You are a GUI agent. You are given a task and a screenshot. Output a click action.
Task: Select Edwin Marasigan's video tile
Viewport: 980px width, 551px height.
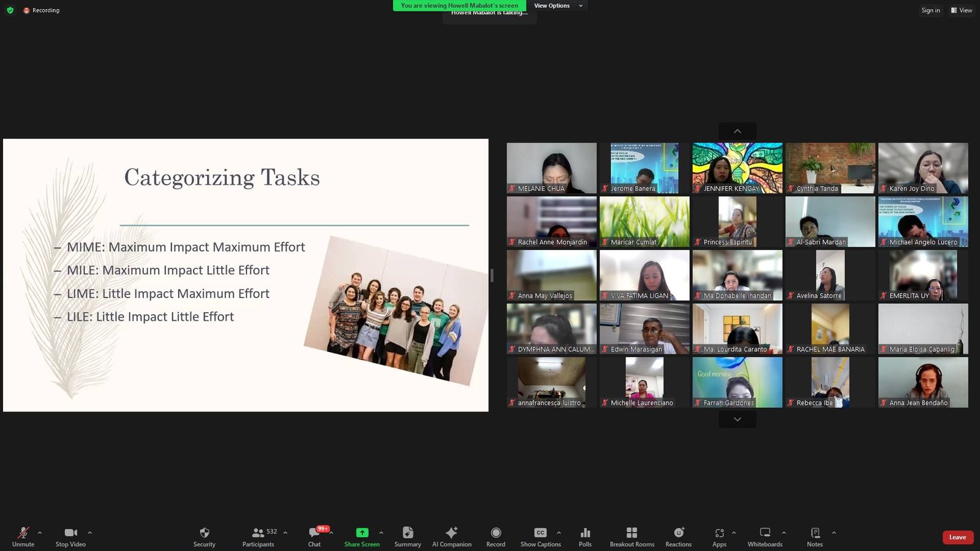[644, 329]
